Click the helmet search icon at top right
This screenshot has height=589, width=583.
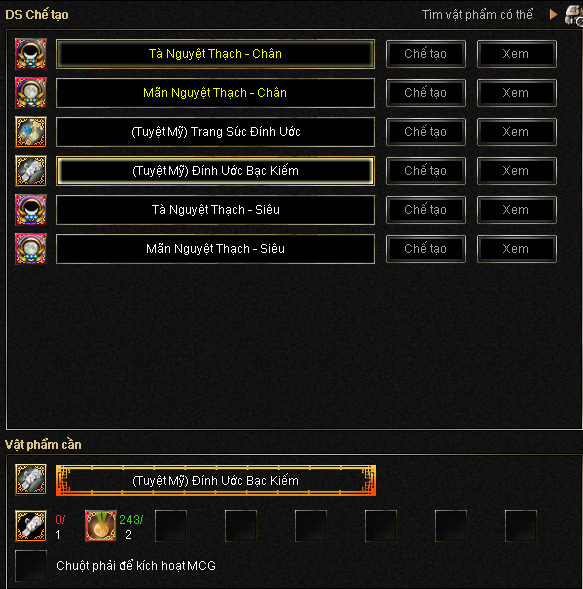pos(574,15)
